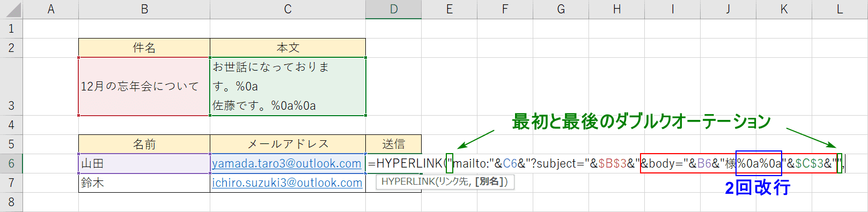Select column F header

coord(505,9)
